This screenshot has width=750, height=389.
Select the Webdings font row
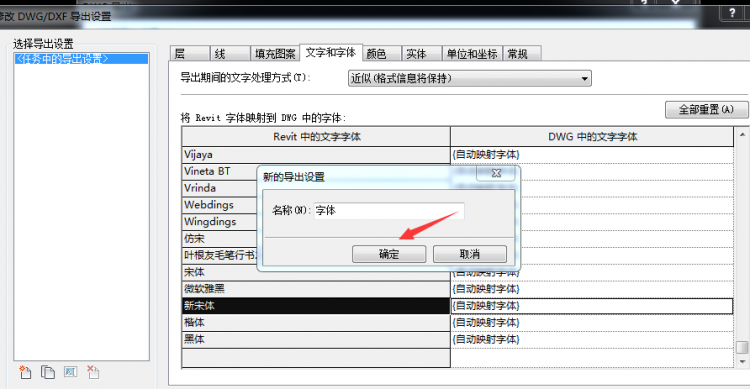click(x=220, y=205)
